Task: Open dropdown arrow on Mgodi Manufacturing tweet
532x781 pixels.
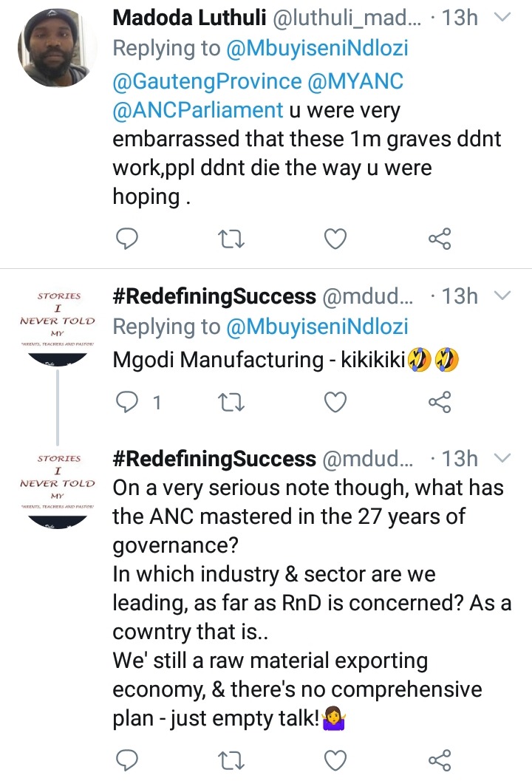Action: coord(502,296)
